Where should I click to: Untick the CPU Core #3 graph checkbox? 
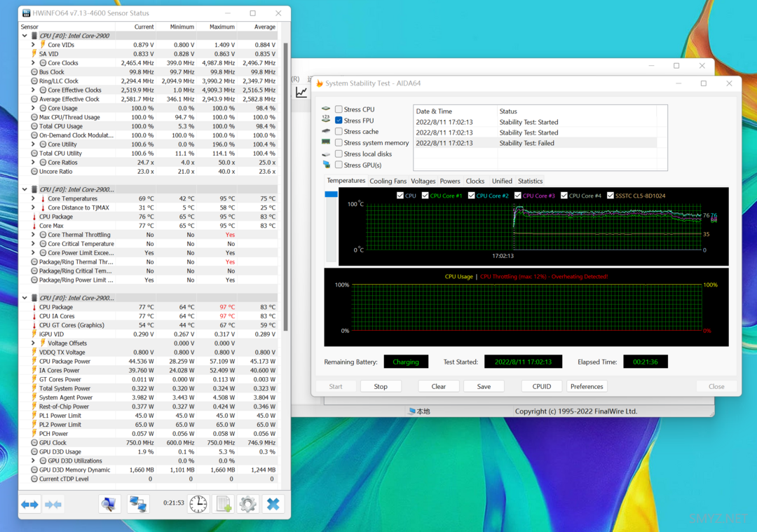tap(517, 196)
